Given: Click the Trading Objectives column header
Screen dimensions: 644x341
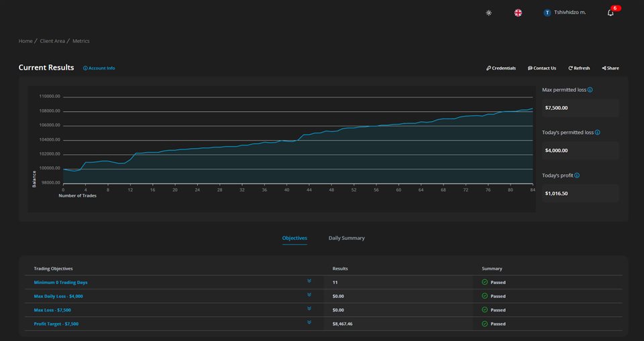Looking at the screenshot, I should [53, 269].
